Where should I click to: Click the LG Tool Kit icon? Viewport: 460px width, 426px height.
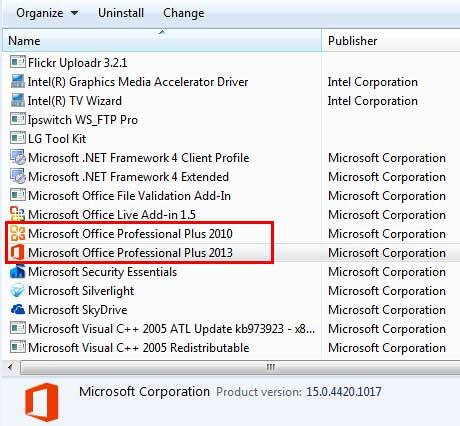[x=18, y=138]
